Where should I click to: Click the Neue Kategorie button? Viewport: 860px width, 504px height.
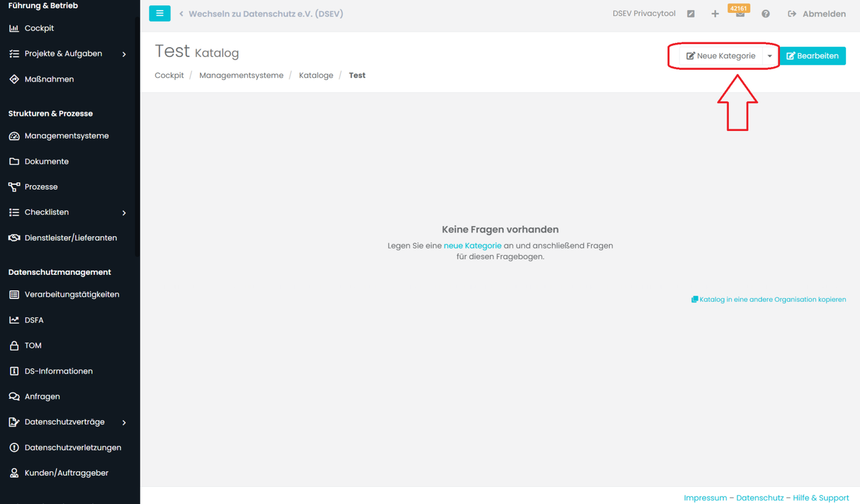pyautogui.click(x=721, y=56)
